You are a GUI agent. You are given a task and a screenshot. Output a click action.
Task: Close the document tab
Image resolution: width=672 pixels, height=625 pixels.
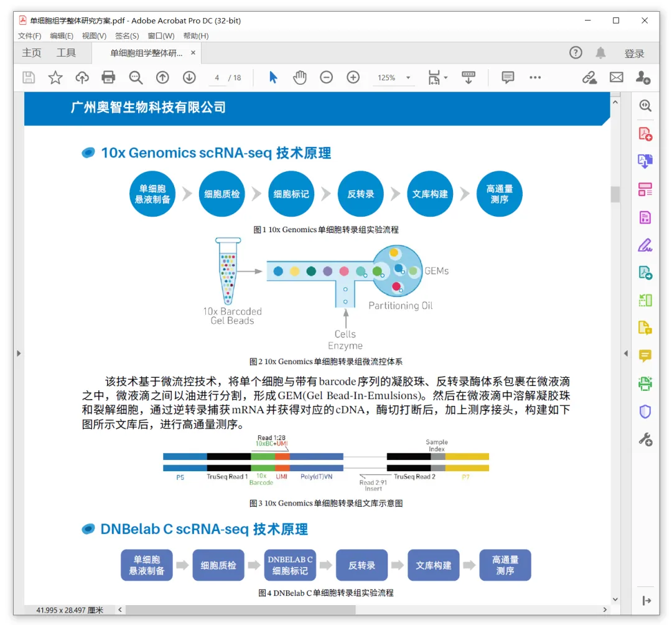[x=194, y=53]
